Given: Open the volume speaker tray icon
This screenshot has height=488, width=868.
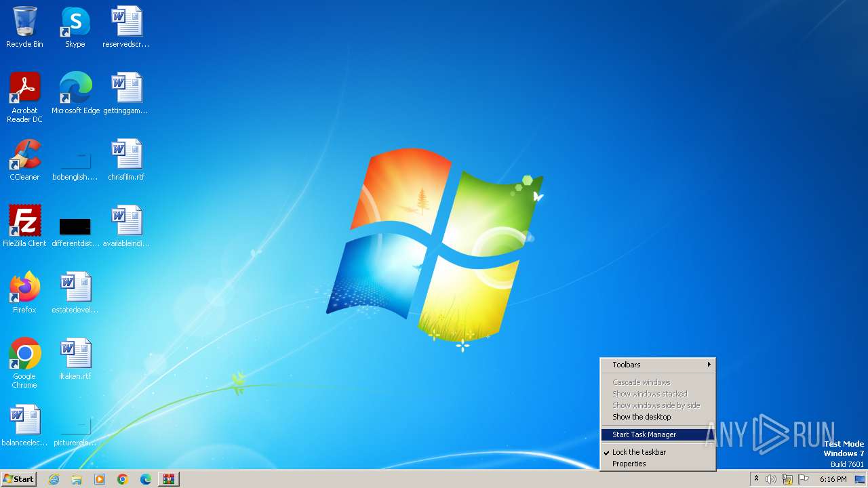Looking at the screenshot, I should 771,479.
